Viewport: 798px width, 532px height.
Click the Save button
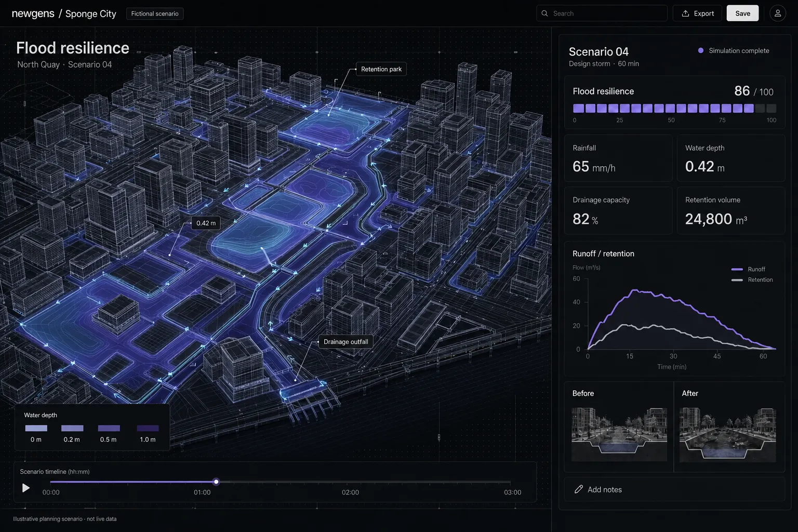tap(742, 14)
